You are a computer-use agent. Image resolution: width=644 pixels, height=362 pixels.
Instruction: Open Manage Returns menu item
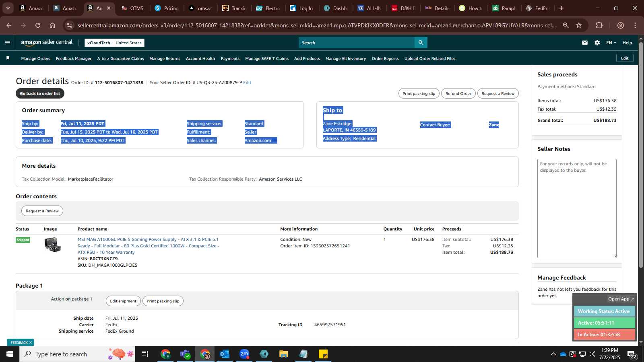click(165, 58)
